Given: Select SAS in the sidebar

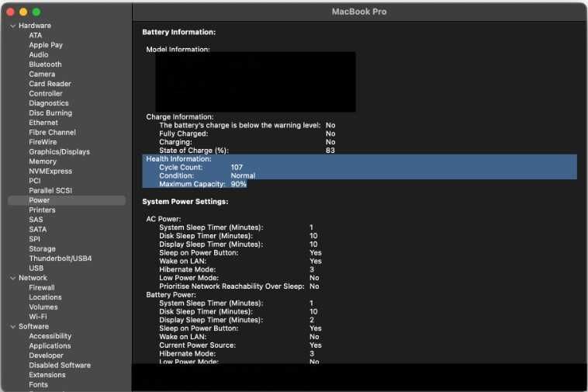Looking at the screenshot, I should coord(36,220).
